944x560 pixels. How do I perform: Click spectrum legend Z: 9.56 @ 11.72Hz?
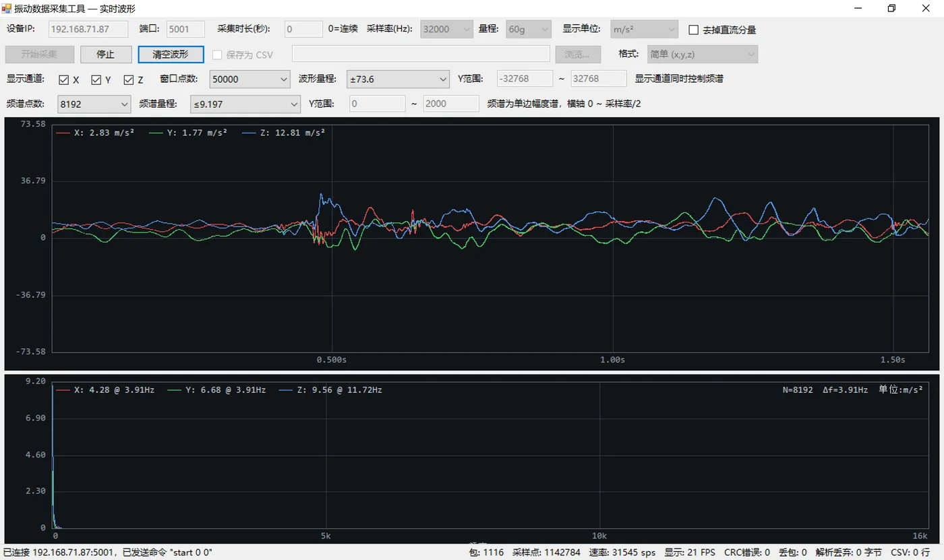[330, 390]
